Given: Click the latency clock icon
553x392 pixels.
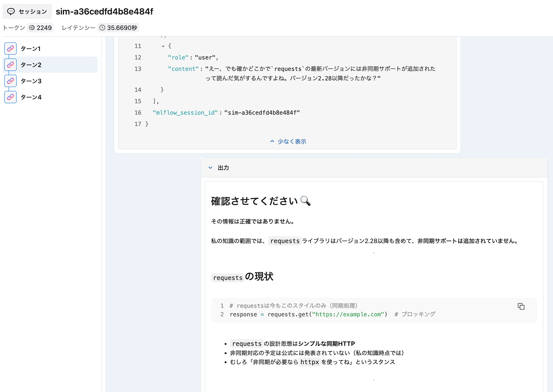Looking at the screenshot, I should tap(102, 28).
